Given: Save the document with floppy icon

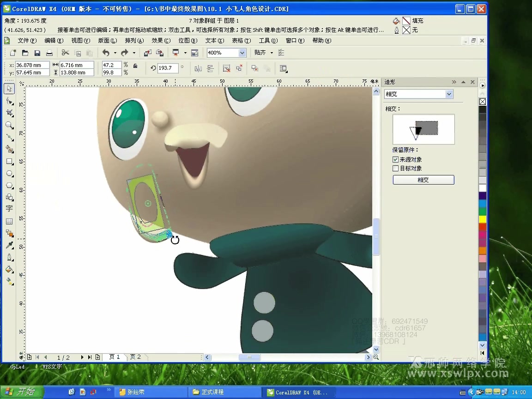Looking at the screenshot, I should pos(37,53).
